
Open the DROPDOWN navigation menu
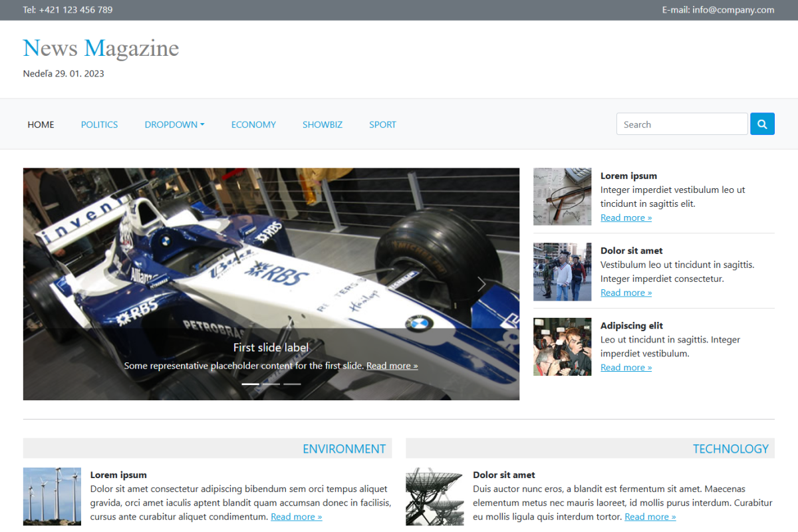[x=174, y=124]
